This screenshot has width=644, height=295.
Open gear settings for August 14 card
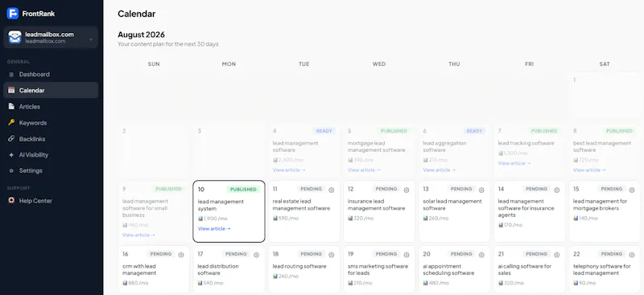[557, 190]
